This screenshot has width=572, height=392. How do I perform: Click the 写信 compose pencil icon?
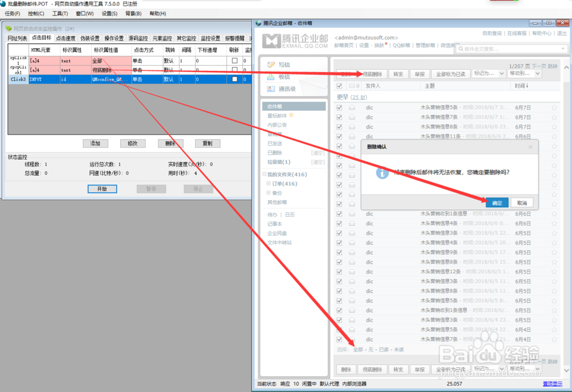[271, 65]
